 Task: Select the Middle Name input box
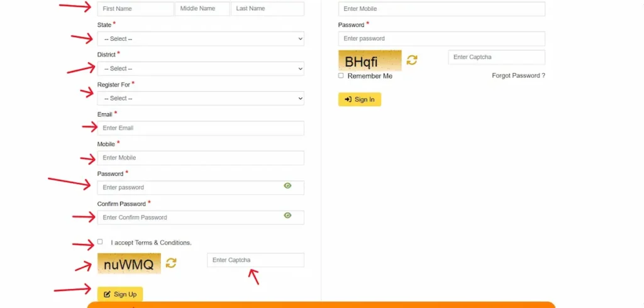pos(203,9)
